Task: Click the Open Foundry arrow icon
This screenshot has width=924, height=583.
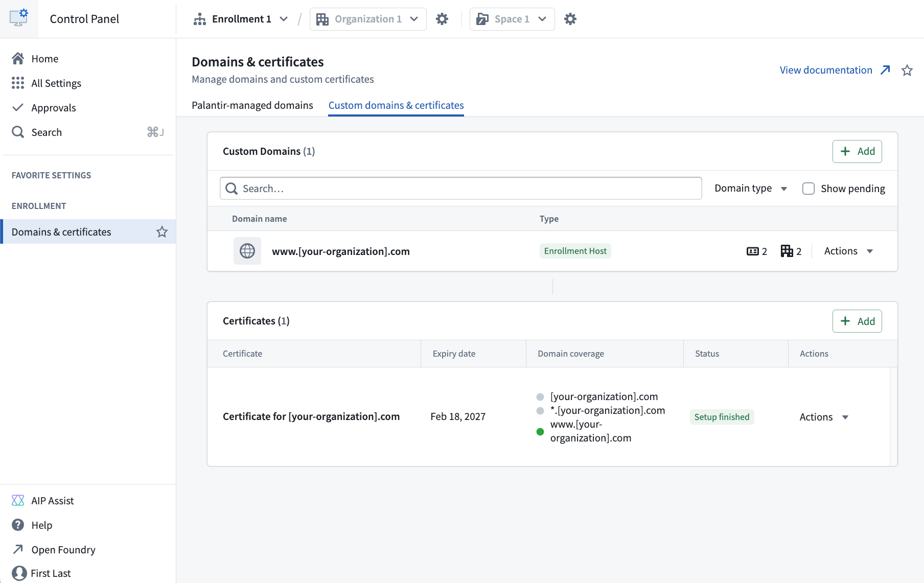Action: (x=18, y=549)
